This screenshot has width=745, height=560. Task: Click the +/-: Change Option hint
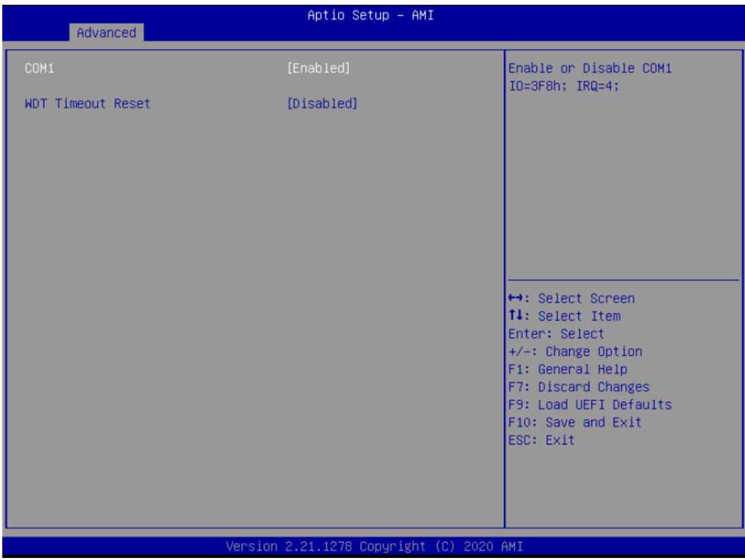[575, 351]
